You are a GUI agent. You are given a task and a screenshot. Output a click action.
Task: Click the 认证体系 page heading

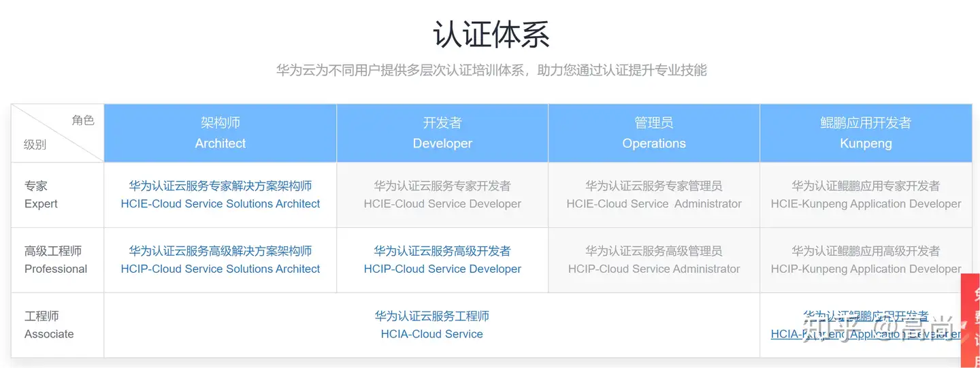[491, 34]
